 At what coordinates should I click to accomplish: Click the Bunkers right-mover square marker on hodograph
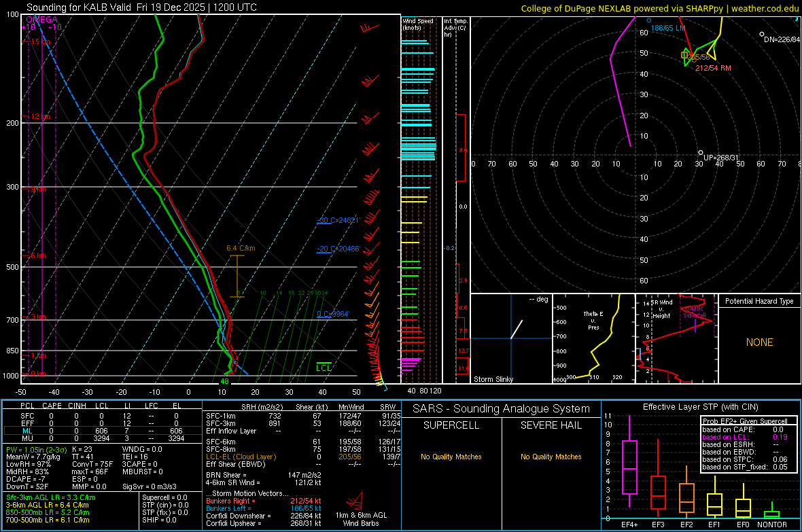point(684,55)
